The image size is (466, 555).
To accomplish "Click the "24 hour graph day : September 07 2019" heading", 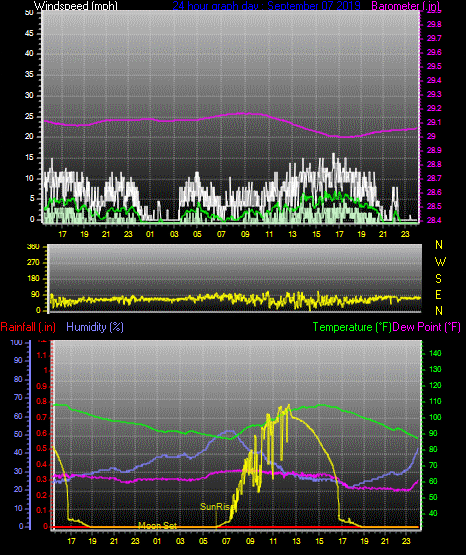I will coord(266,6).
